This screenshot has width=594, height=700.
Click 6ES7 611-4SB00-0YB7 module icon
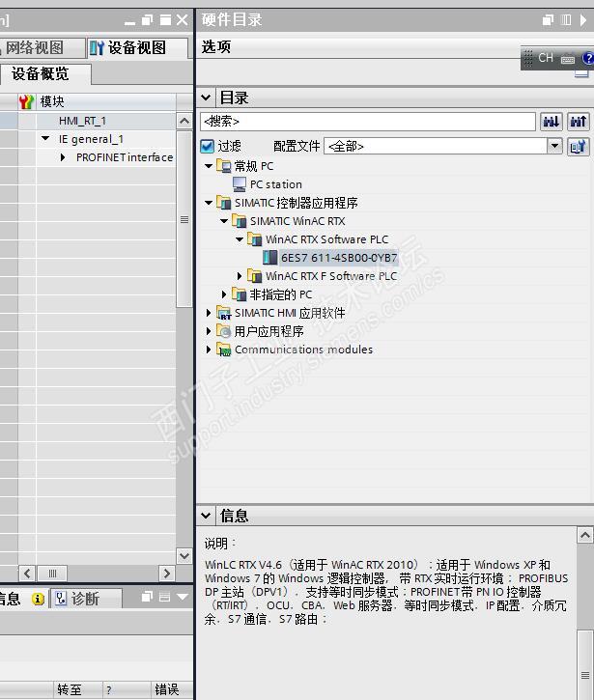coord(269,258)
